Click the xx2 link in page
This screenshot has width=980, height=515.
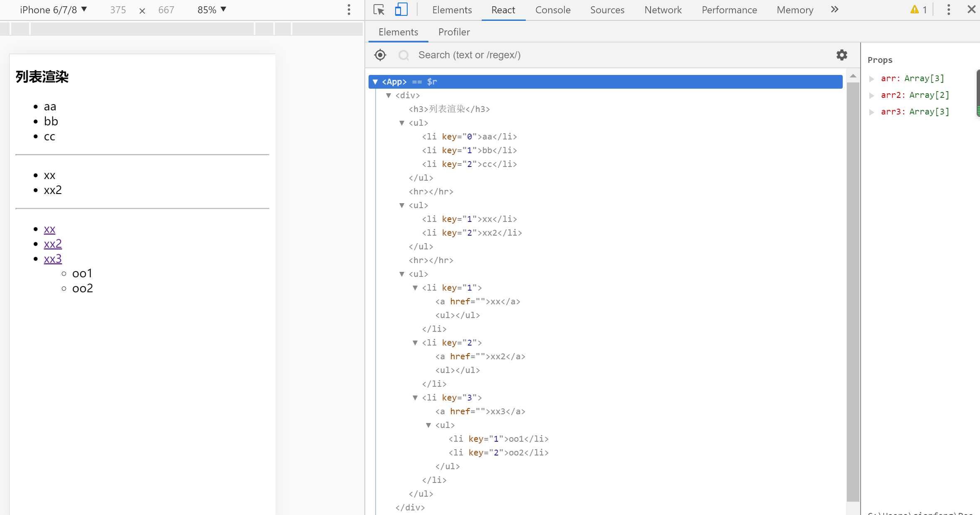(53, 244)
